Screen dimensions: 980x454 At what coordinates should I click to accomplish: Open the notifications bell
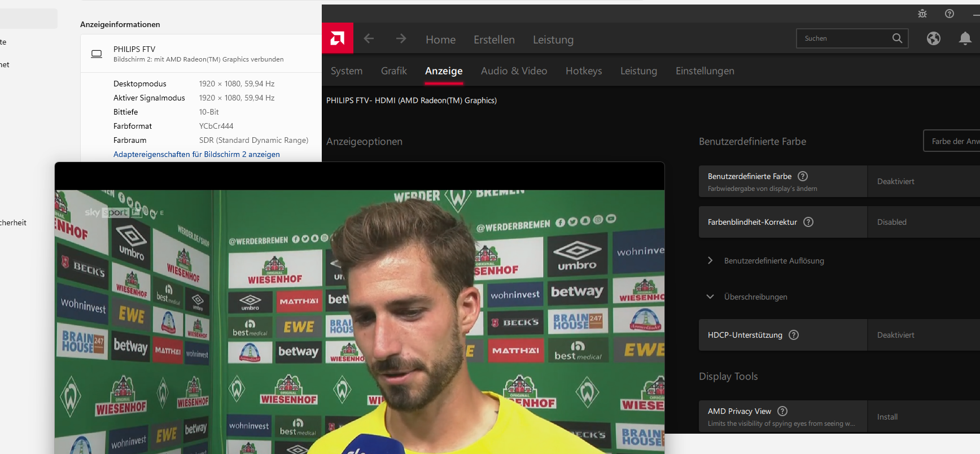(x=965, y=38)
